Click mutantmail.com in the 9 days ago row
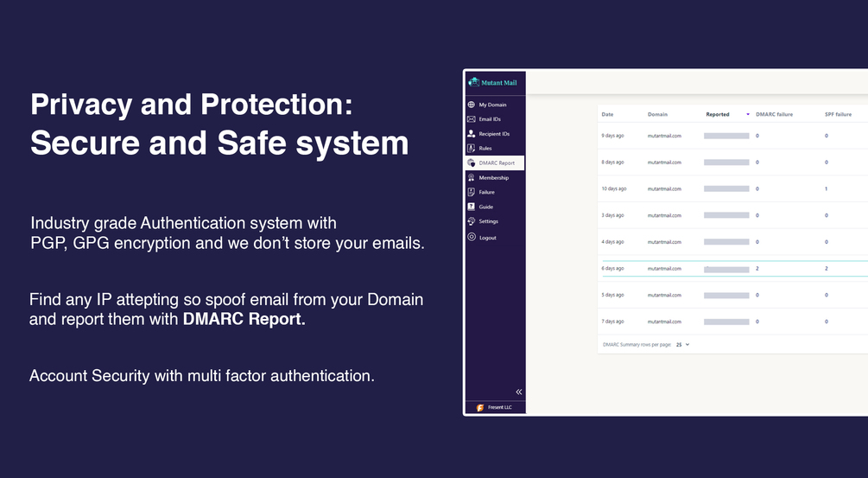The image size is (868, 478). 664,136
